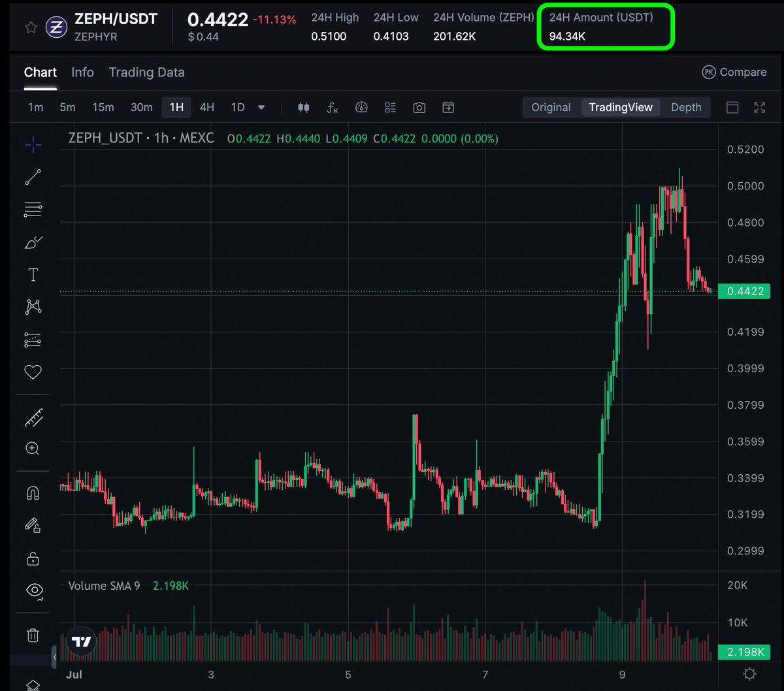Click the 24H Volume value 201.62K
The height and width of the screenshot is (691, 784).
click(x=455, y=37)
